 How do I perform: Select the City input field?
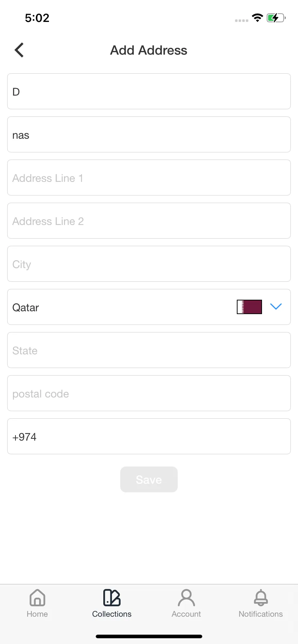pyautogui.click(x=149, y=264)
